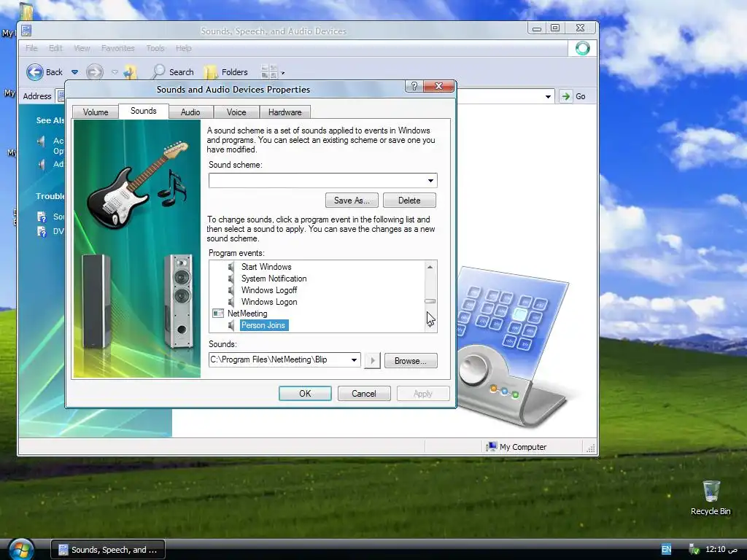Switch to the Volume tab
Viewport: 747px width, 560px height.
pos(96,112)
